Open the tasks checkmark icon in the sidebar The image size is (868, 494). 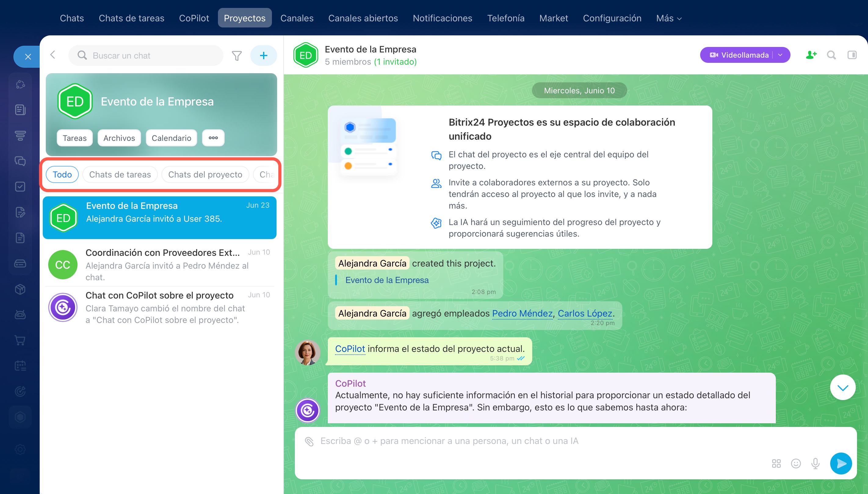point(20,187)
